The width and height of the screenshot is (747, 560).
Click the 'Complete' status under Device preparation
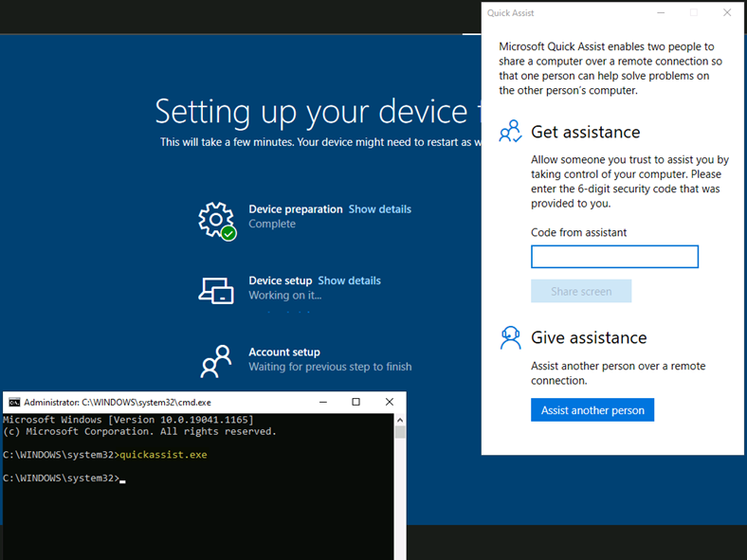(272, 224)
